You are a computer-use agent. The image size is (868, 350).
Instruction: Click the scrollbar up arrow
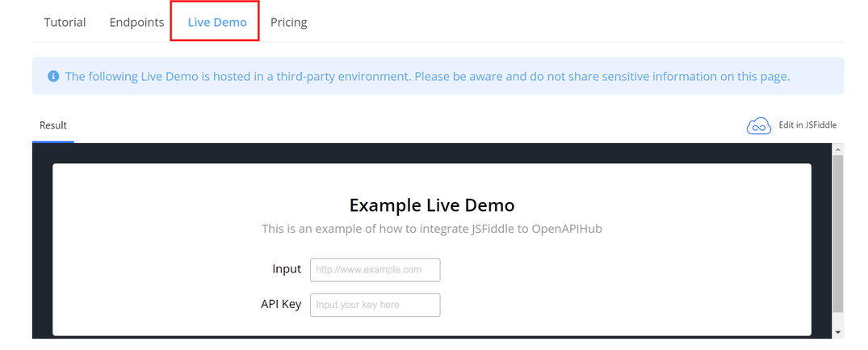[x=837, y=150]
